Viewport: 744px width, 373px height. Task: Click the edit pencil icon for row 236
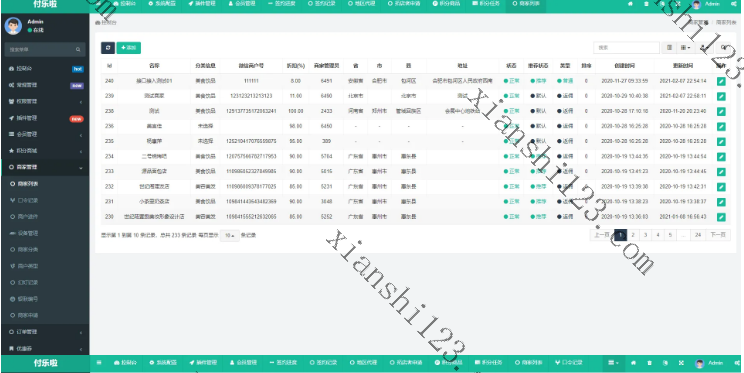(721, 126)
